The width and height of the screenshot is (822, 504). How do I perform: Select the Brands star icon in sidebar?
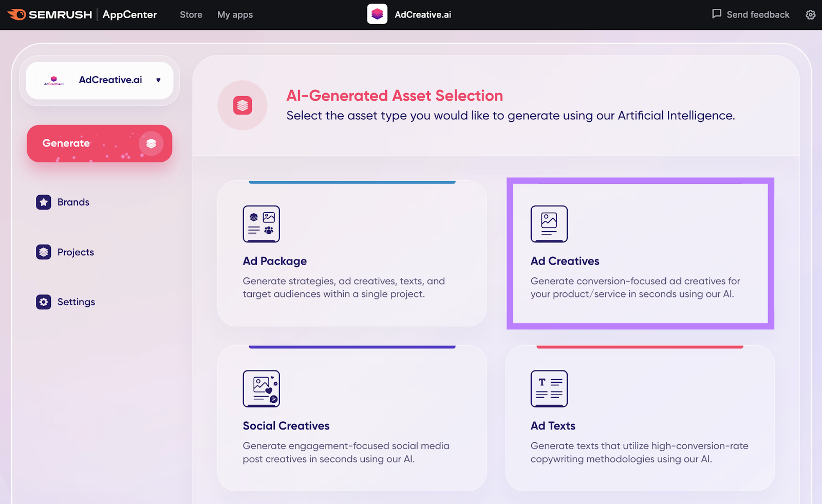coord(43,202)
